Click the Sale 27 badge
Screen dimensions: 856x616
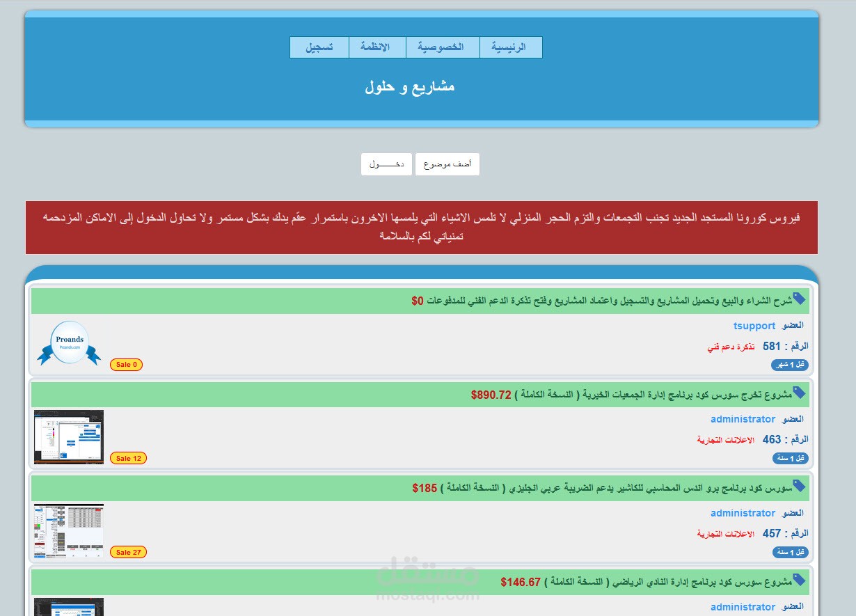tap(128, 552)
